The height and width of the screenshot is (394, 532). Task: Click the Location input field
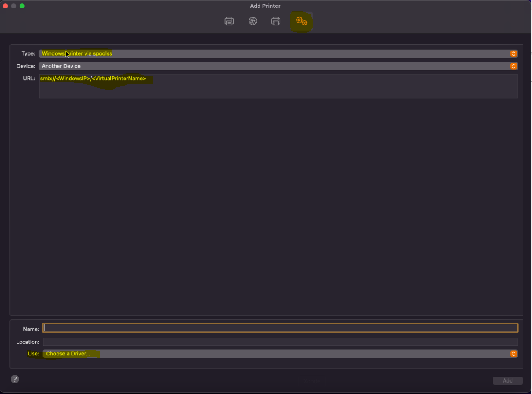(280, 342)
